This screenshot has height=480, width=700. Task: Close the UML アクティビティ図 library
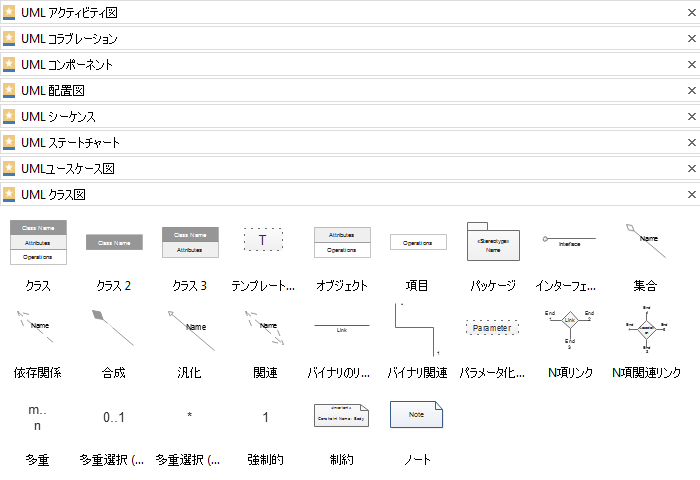tap(692, 13)
